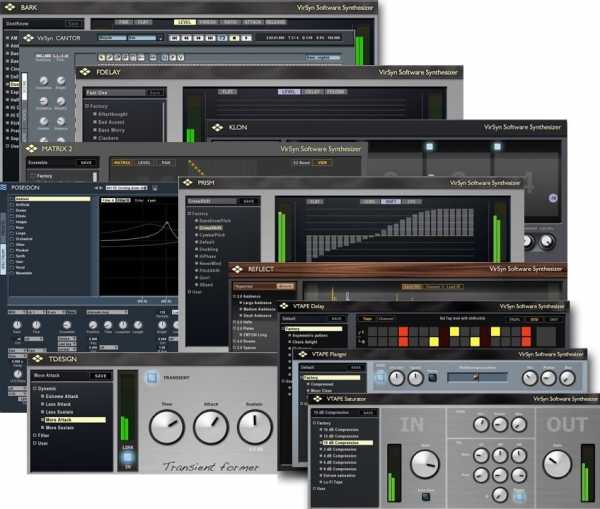Click the VirSyn logo beside CANTOR title
The width and height of the screenshot is (600, 509).
[28, 38]
